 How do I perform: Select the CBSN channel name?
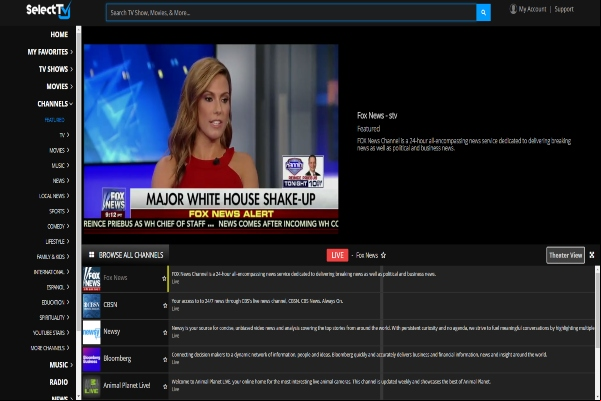(x=110, y=305)
